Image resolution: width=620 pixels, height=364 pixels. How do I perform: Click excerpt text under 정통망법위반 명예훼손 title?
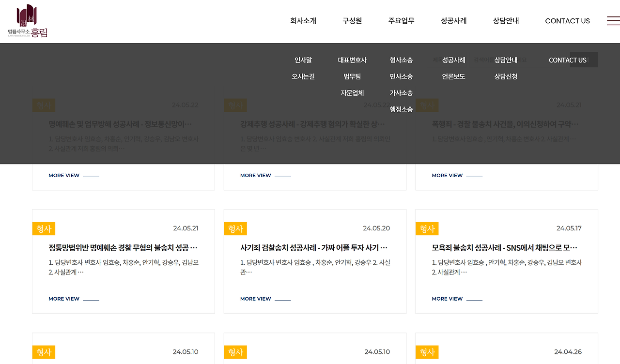pyautogui.click(x=124, y=267)
